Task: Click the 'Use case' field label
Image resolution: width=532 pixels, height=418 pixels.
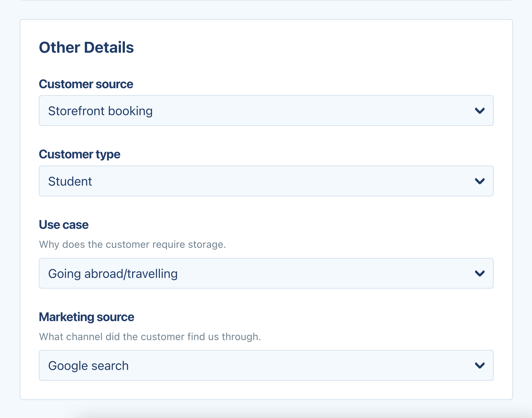Action: point(63,225)
